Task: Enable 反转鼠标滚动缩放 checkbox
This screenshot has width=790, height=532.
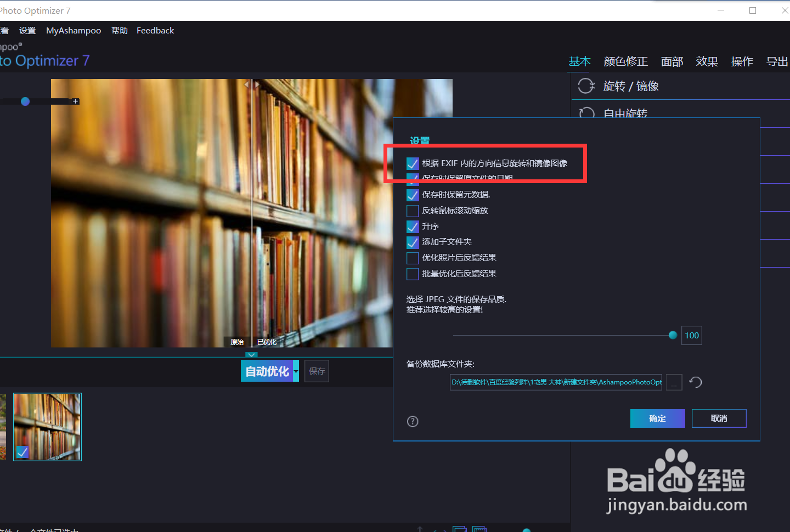Action: (x=413, y=211)
